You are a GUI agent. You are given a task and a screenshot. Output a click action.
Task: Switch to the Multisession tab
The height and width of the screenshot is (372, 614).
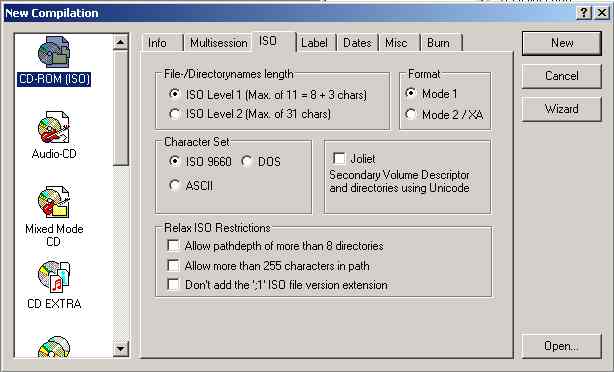[x=219, y=43]
